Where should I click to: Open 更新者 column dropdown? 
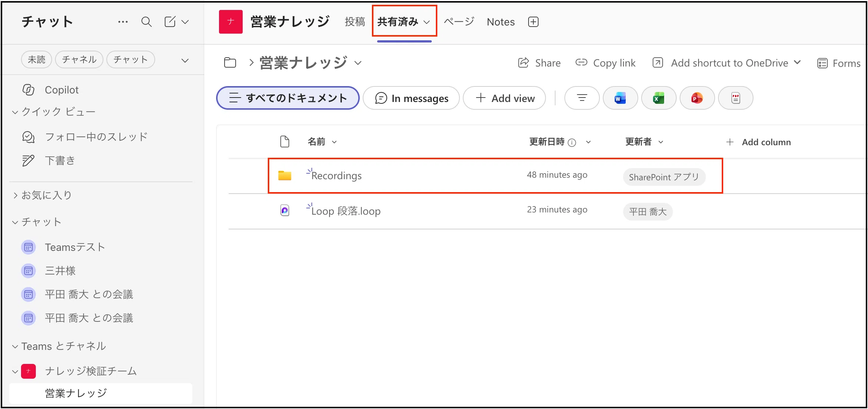pos(661,142)
